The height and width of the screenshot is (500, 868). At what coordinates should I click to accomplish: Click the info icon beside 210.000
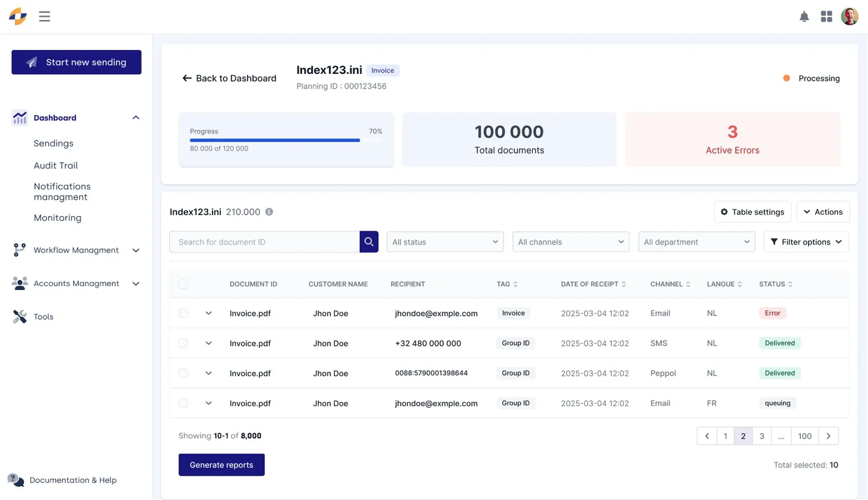coord(269,212)
